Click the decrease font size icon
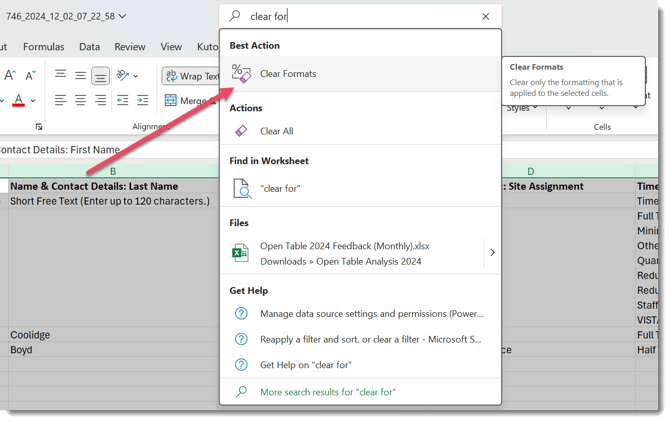This screenshot has width=670, height=422. (30, 76)
